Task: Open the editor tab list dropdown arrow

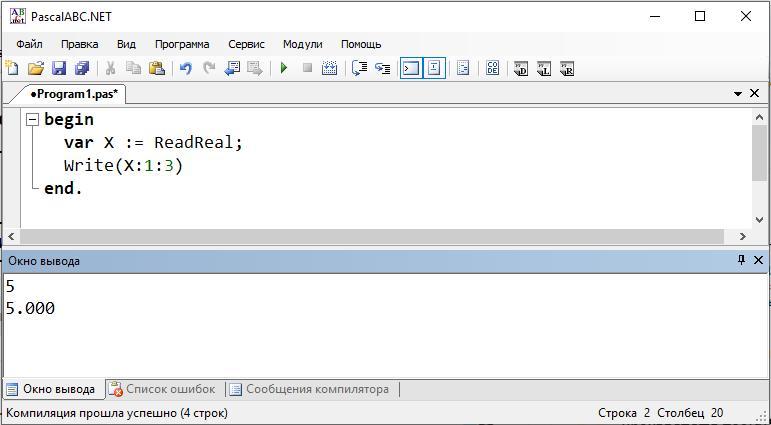Action: click(738, 93)
